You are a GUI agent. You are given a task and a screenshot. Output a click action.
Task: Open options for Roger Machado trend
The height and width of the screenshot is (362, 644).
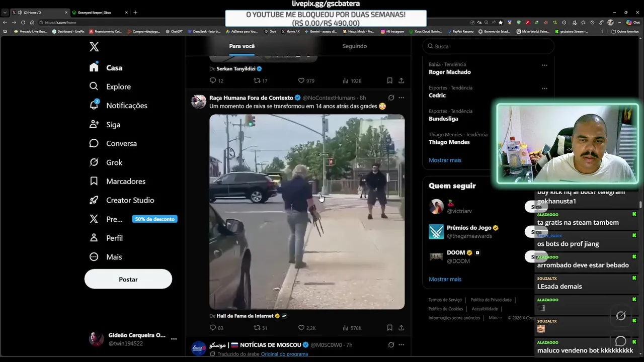544,65
